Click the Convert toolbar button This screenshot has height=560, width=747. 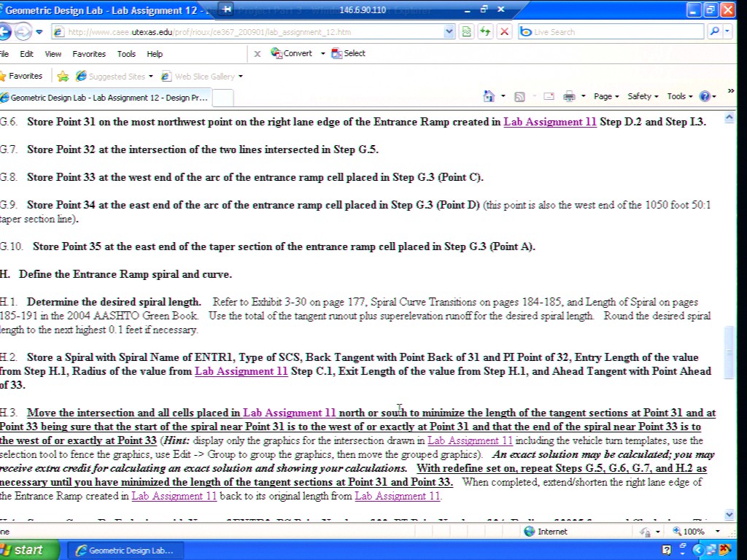292,53
